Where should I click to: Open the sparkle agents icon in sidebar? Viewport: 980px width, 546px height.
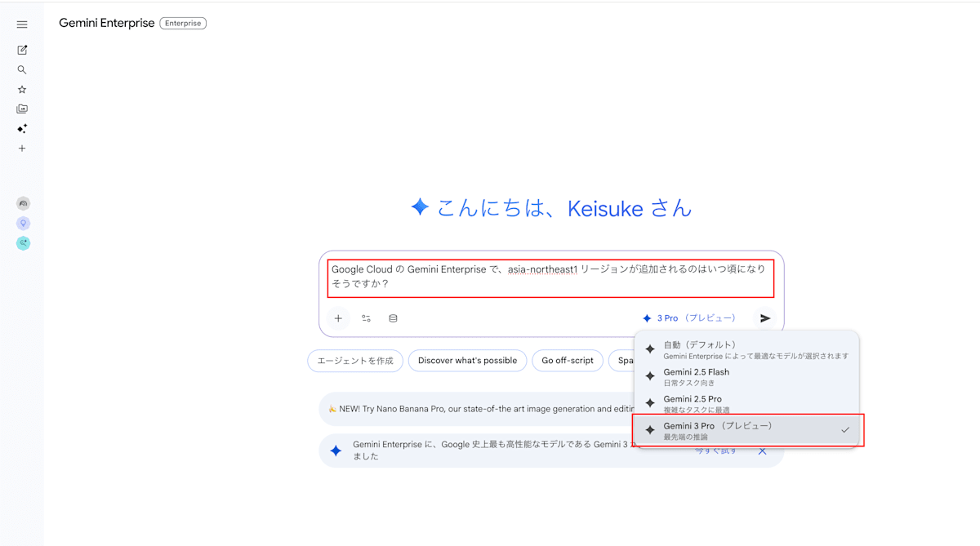pyautogui.click(x=22, y=129)
